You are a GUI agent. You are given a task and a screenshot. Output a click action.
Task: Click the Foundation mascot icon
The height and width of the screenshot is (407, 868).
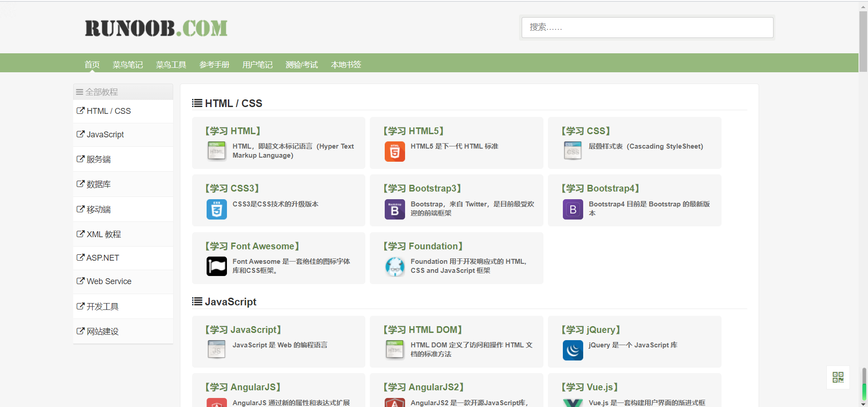[x=395, y=267]
